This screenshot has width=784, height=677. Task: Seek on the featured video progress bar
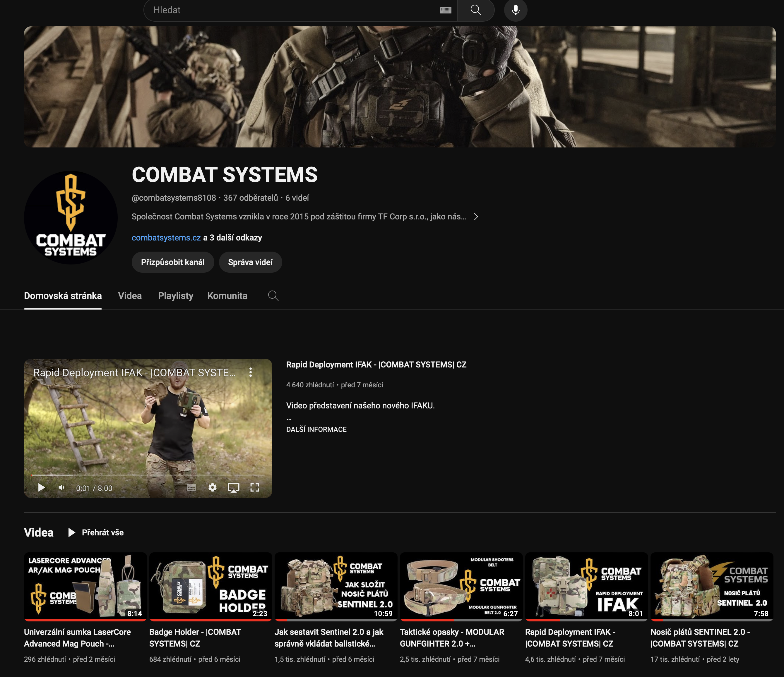(x=148, y=475)
